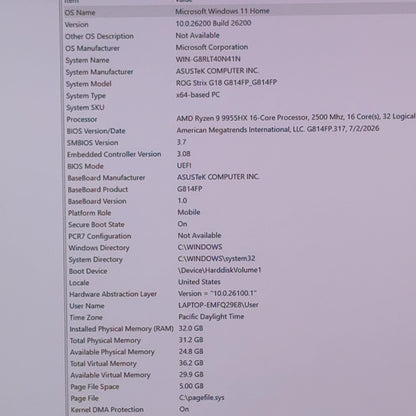Select the User Name row label
416x416 pixels.
pos(87,306)
